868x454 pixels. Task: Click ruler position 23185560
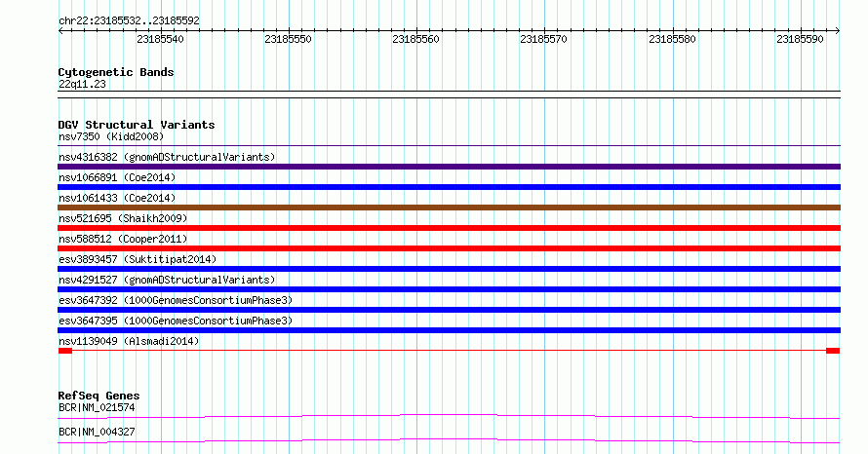pos(415,39)
